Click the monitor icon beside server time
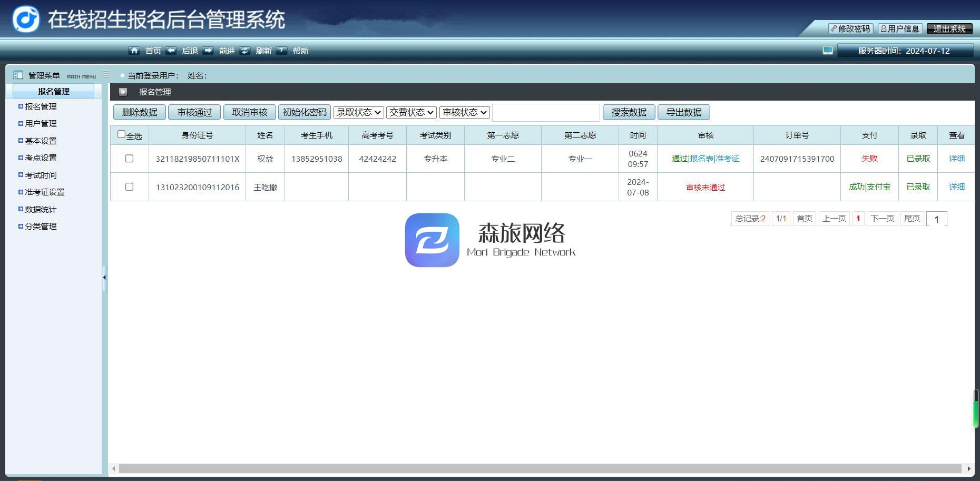Image resolution: width=980 pixels, height=481 pixels. point(828,51)
